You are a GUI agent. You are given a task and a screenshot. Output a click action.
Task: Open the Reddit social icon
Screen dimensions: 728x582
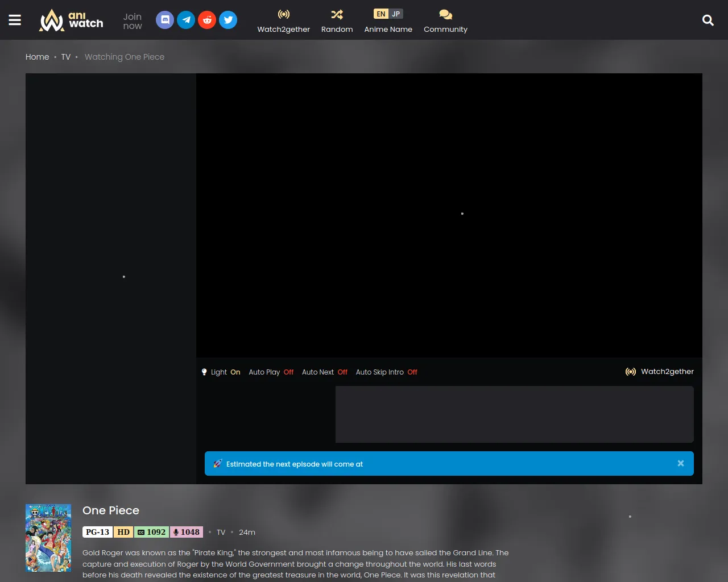[x=207, y=20]
